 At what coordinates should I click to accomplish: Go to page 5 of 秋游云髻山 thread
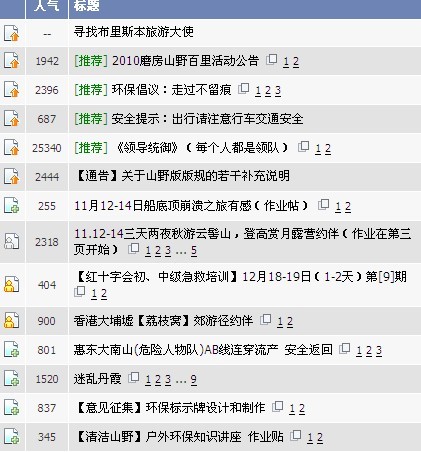coord(194,251)
